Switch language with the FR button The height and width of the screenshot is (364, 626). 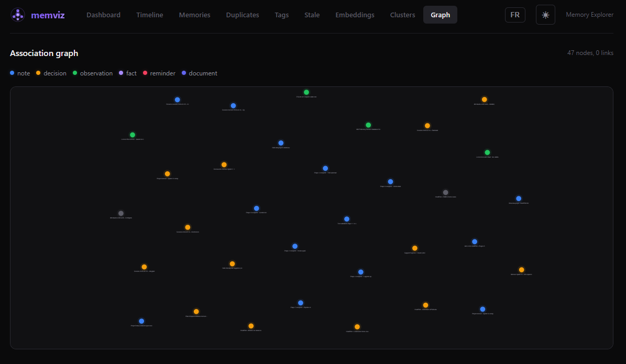515,15
